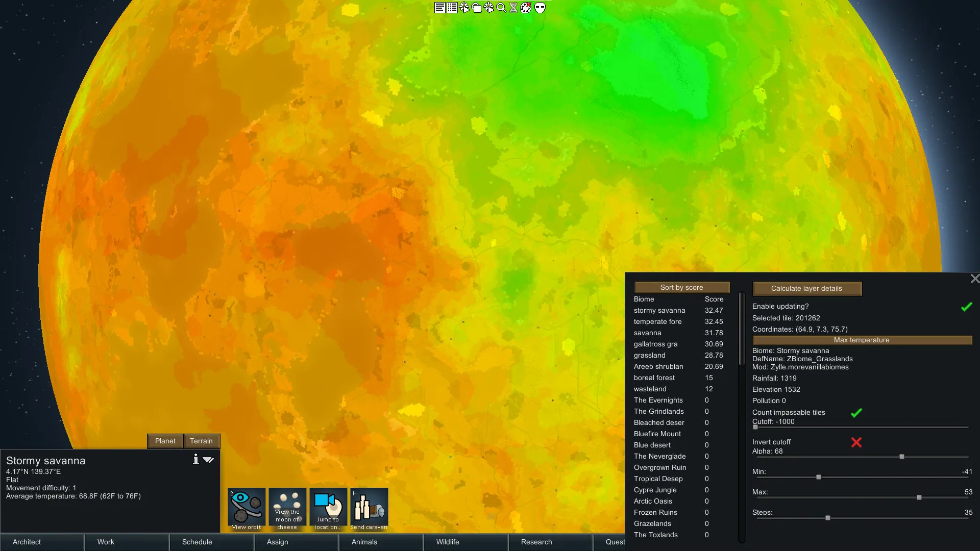Open tile info via the i icon
980x551 pixels.
coord(195,460)
